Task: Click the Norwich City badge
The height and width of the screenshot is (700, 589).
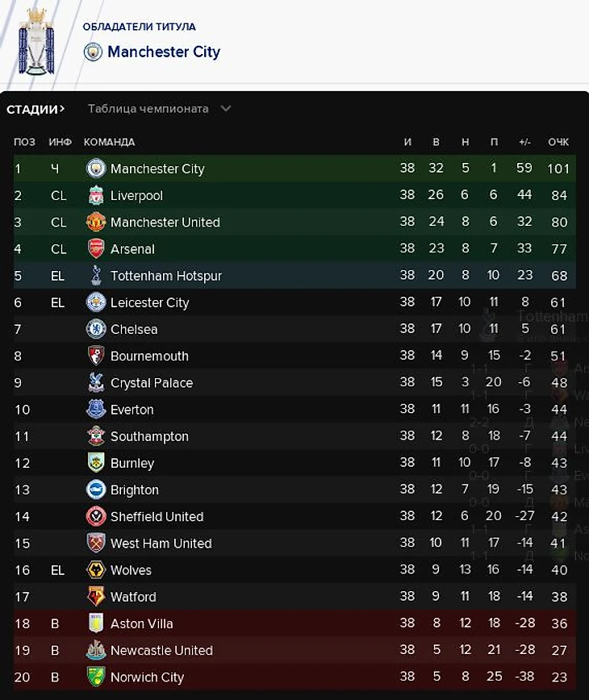Action: coord(96,677)
